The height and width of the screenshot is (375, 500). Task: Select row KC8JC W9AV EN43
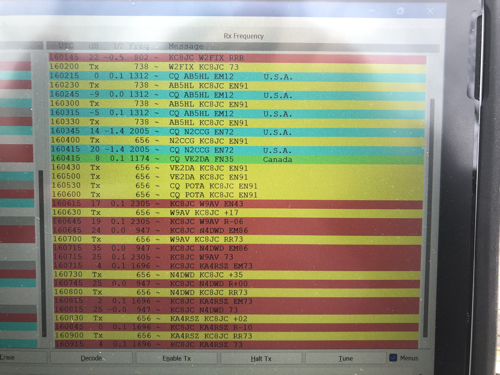237,204
